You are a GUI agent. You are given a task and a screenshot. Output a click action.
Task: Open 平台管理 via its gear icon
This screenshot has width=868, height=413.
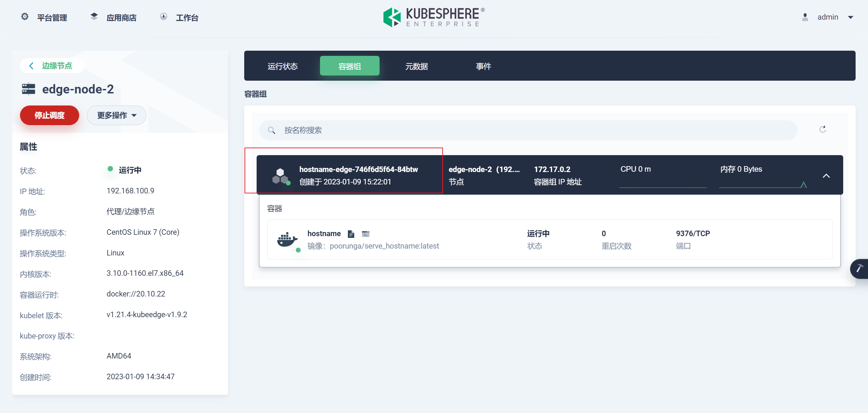tap(24, 17)
